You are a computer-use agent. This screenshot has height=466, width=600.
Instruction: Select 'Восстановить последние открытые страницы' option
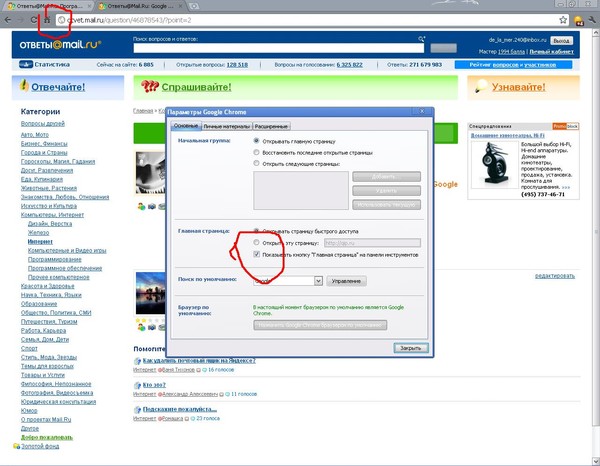[x=256, y=152]
